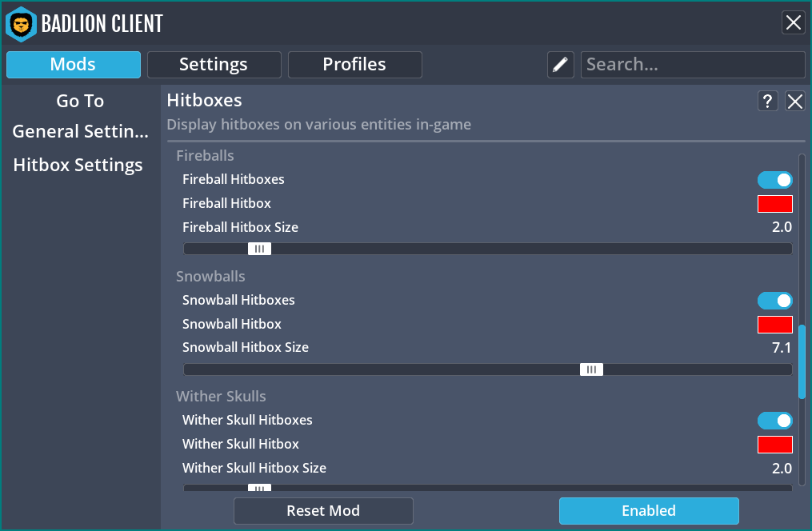Click the Reset Mod button
The image size is (812, 531).
324,511
